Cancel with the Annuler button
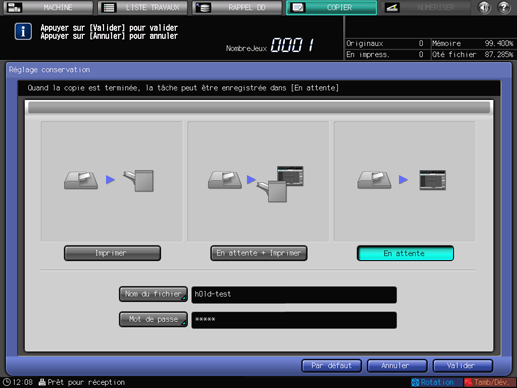 pyautogui.click(x=397, y=366)
